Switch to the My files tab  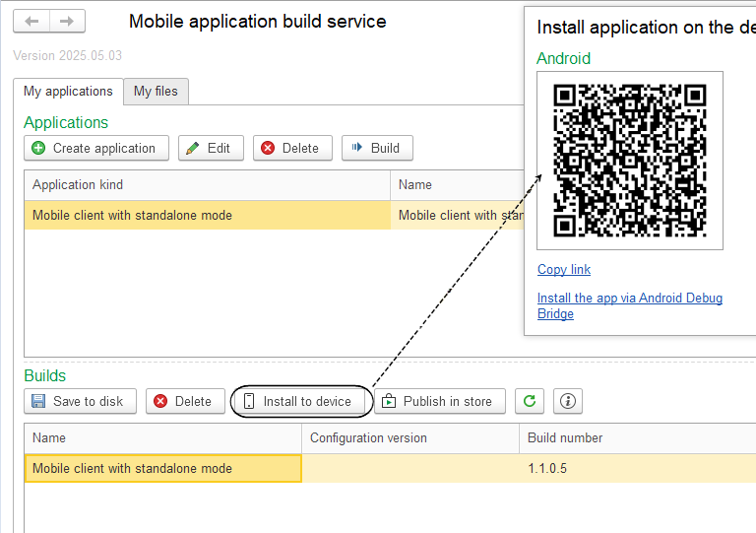[x=156, y=91]
